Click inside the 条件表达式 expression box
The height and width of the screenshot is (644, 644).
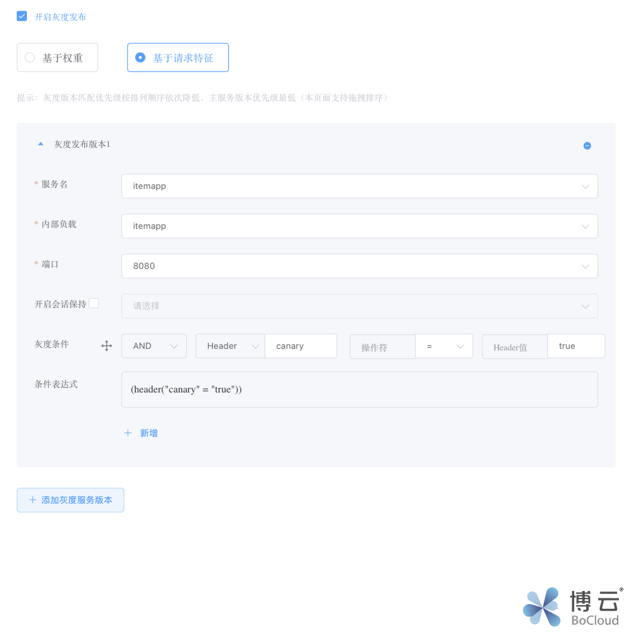click(358, 389)
